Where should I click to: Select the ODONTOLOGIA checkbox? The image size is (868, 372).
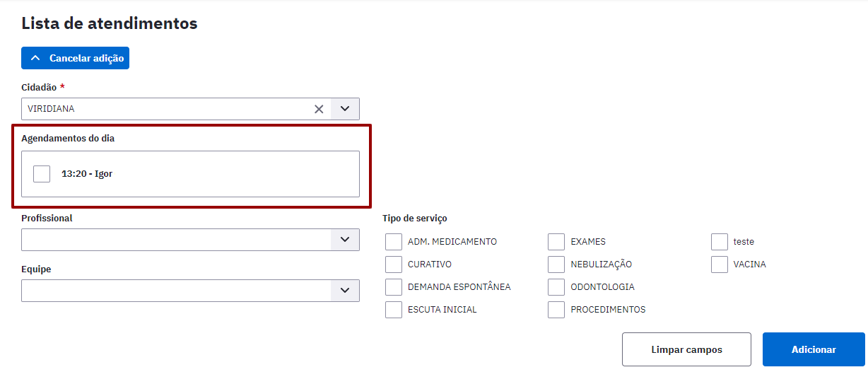(556, 287)
